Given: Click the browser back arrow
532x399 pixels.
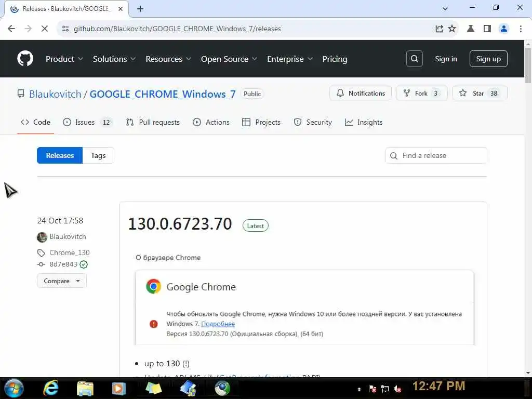Looking at the screenshot, I should (11, 29).
